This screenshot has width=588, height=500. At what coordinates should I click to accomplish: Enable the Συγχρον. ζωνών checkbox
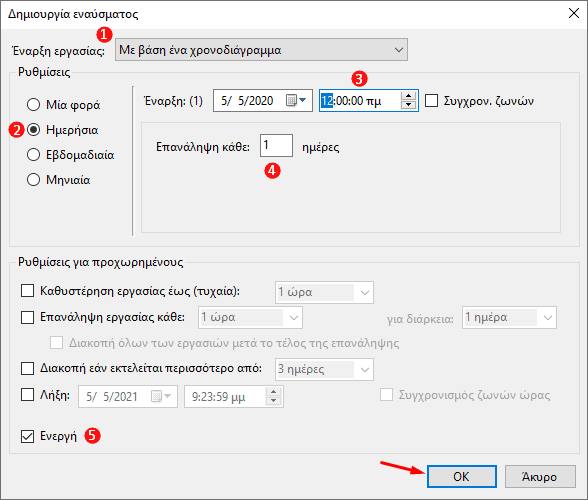431,101
